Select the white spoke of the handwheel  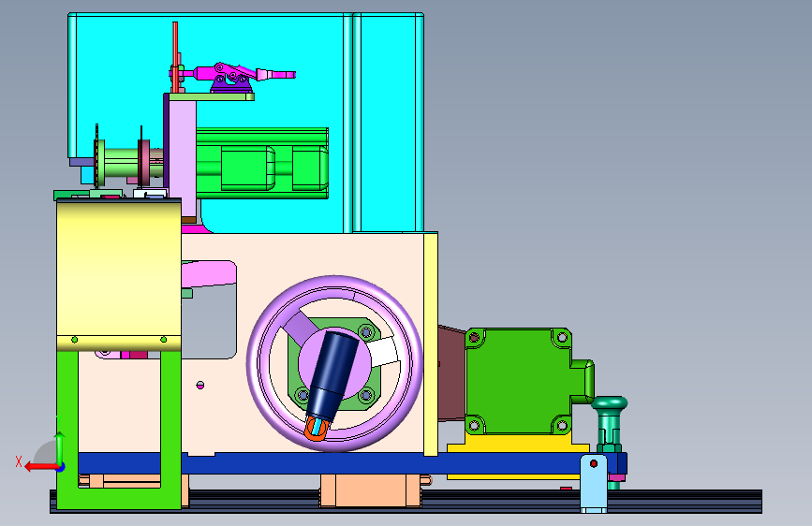pyautogui.click(x=384, y=350)
